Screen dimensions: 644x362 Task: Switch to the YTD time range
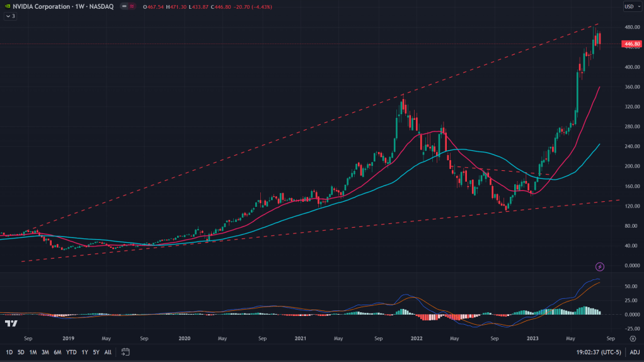click(x=71, y=352)
